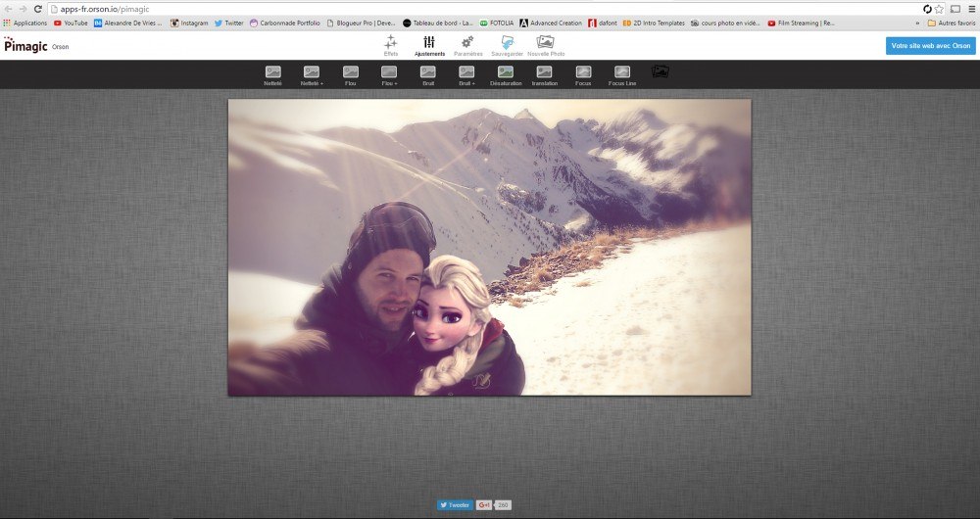Open the Effets tab
Screen dimensions: 980x519
[391, 45]
